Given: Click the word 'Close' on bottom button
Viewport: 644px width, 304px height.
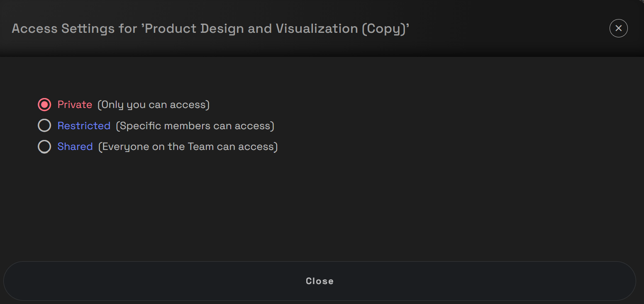Looking at the screenshot, I should (x=320, y=281).
